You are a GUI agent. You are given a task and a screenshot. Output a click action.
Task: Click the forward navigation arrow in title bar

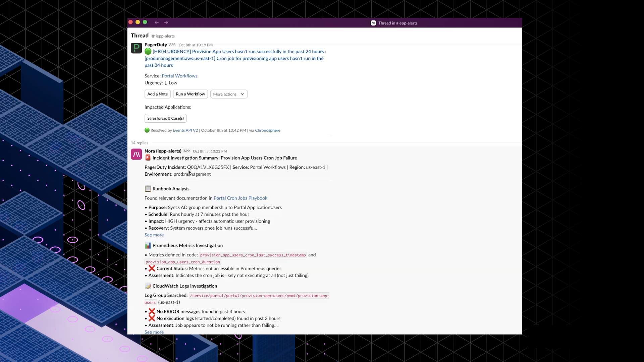tap(166, 22)
